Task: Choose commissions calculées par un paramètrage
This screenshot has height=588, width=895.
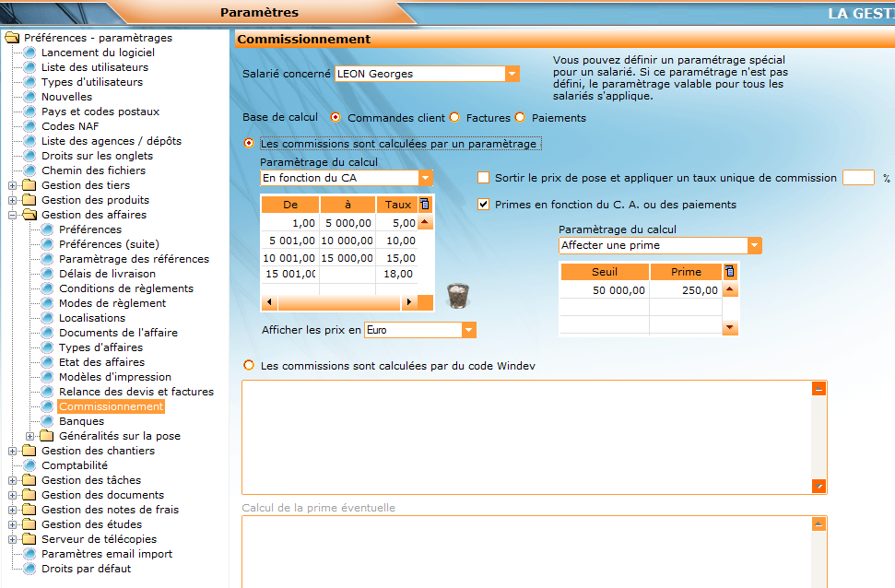Action: coord(249,143)
